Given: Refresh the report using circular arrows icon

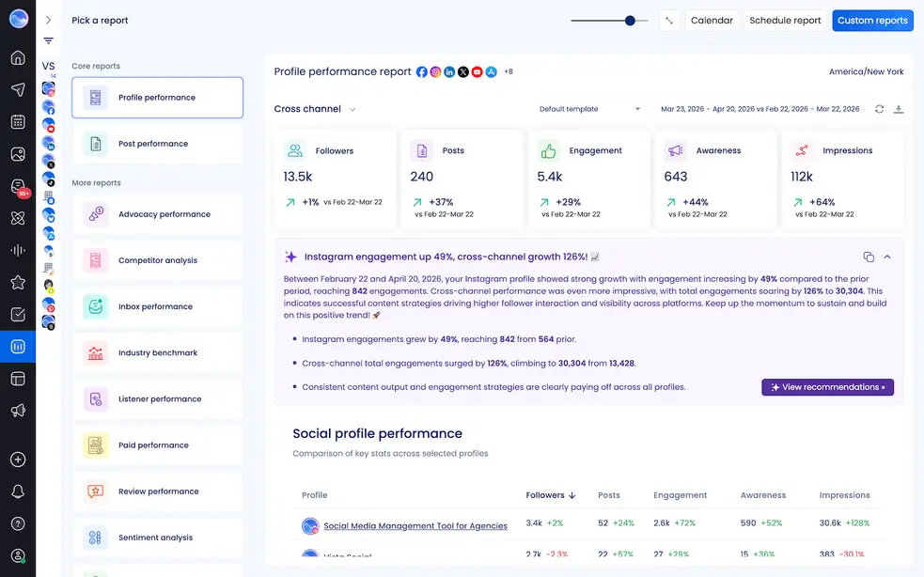Looking at the screenshot, I should (x=879, y=109).
